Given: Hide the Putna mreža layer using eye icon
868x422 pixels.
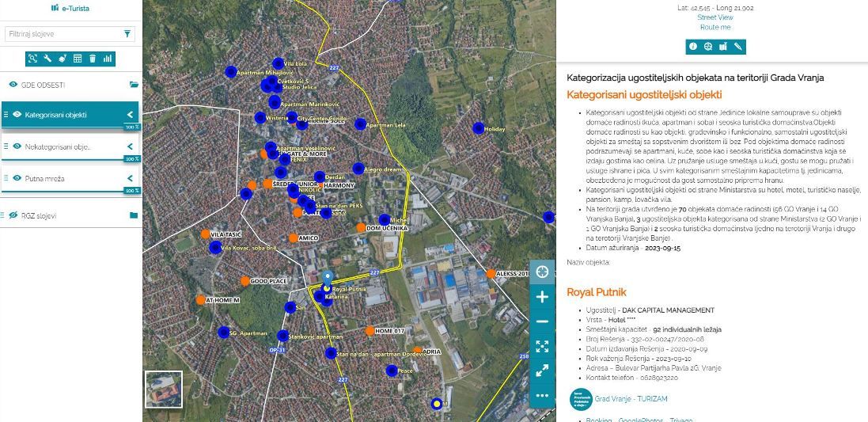Looking at the screenshot, I should 17,178.
